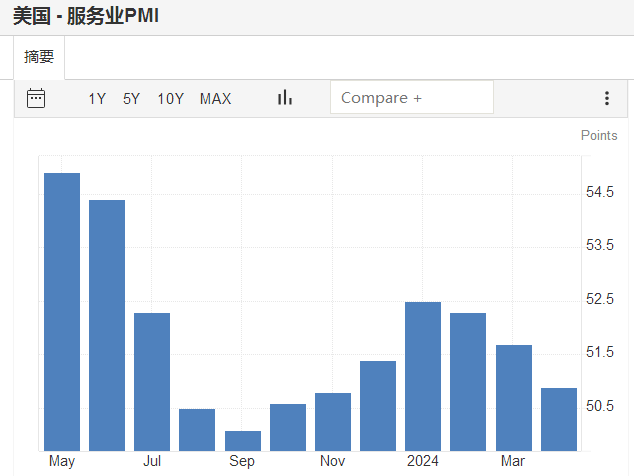
Task: Select the 1Y time range
Action: coord(97,98)
